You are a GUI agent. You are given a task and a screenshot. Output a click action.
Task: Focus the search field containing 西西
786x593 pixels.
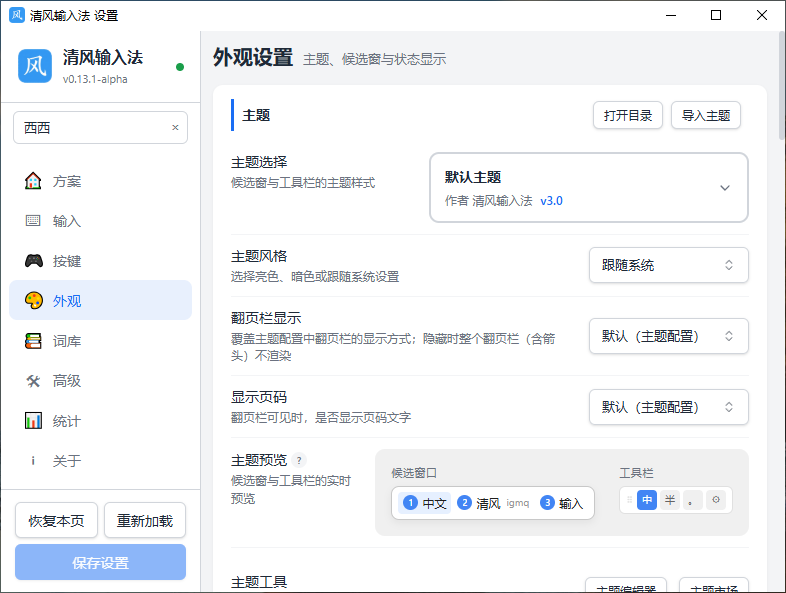(100, 127)
